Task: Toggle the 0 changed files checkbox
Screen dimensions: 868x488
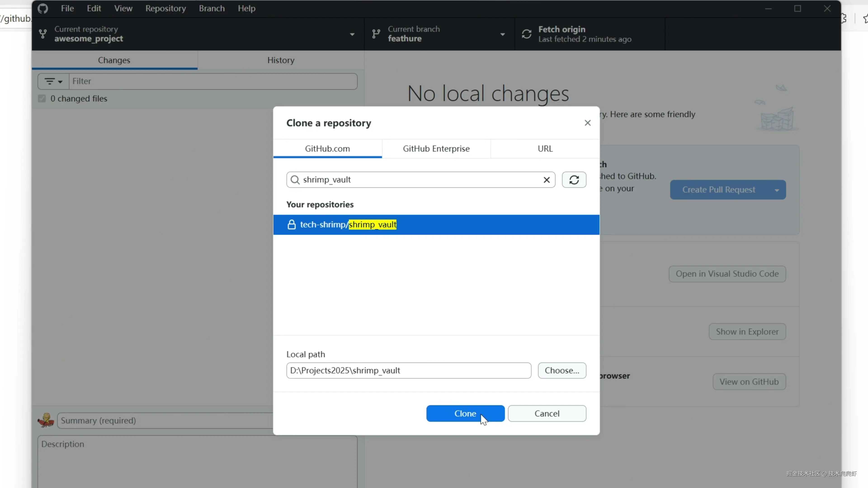Action: point(42,99)
